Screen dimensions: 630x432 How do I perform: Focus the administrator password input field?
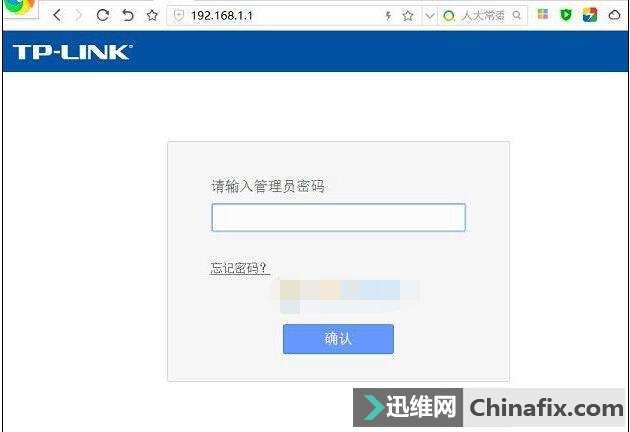pyautogui.click(x=338, y=217)
